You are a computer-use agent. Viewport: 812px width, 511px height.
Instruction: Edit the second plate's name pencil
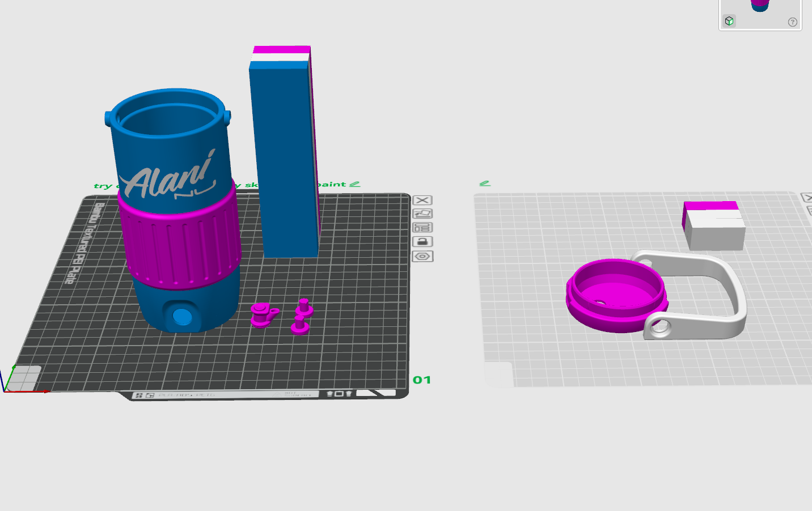pos(484,183)
